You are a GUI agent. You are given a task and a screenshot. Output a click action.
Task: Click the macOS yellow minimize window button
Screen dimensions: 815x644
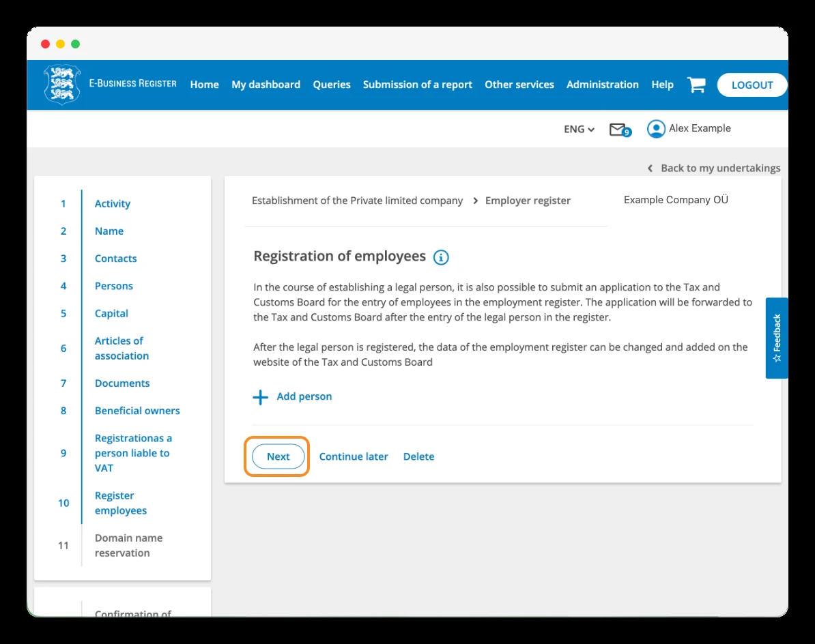point(60,44)
